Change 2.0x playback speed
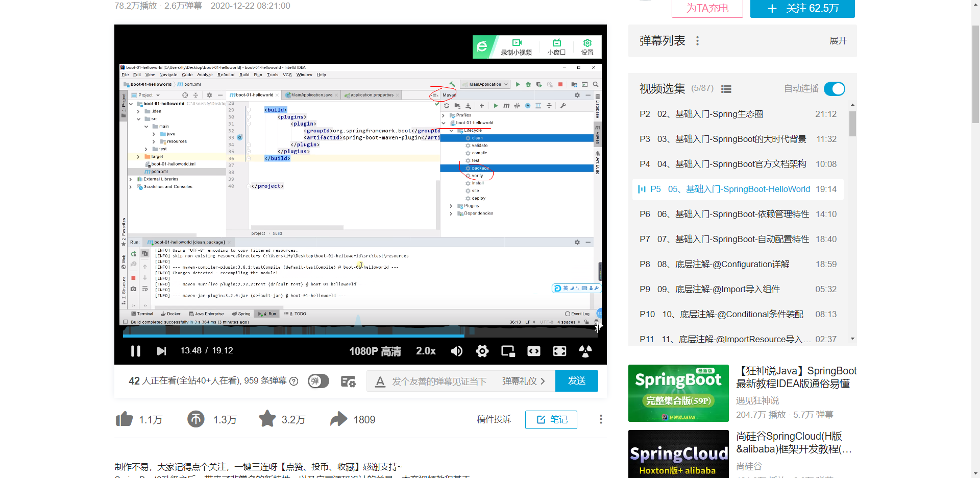 tap(426, 351)
